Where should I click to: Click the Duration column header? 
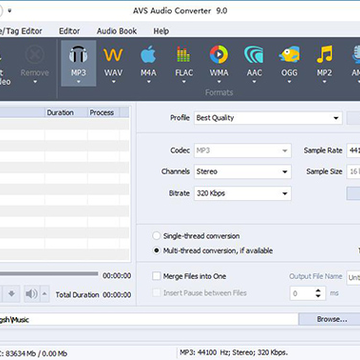[x=66, y=113]
